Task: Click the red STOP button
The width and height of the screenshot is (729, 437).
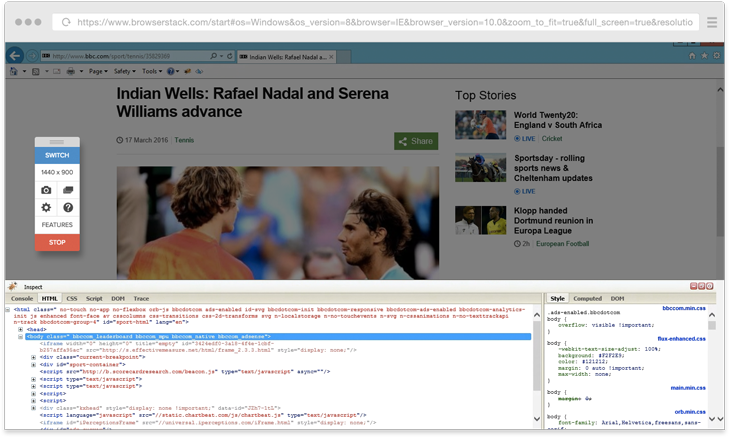Action: (57, 242)
